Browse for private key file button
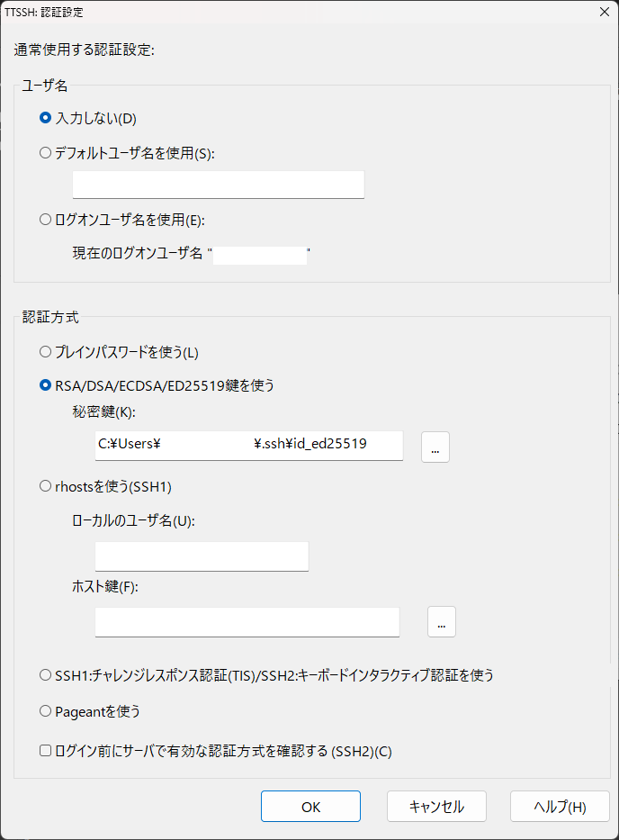 [x=435, y=447]
